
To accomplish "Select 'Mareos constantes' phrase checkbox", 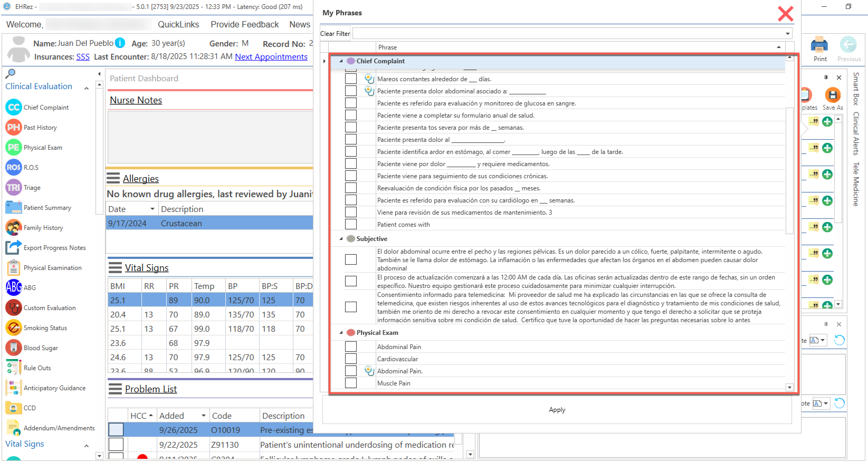I will click(x=350, y=79).
